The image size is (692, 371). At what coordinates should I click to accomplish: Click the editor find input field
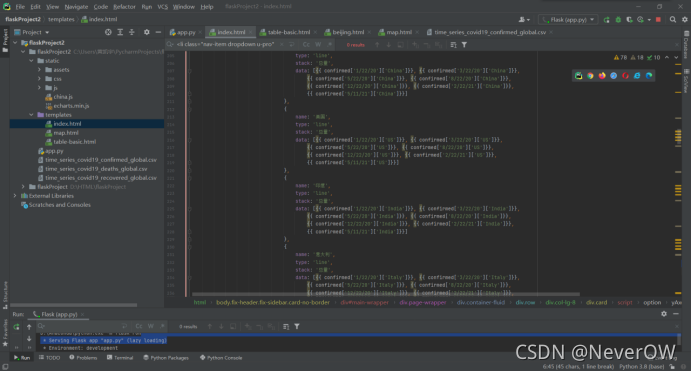225,45
